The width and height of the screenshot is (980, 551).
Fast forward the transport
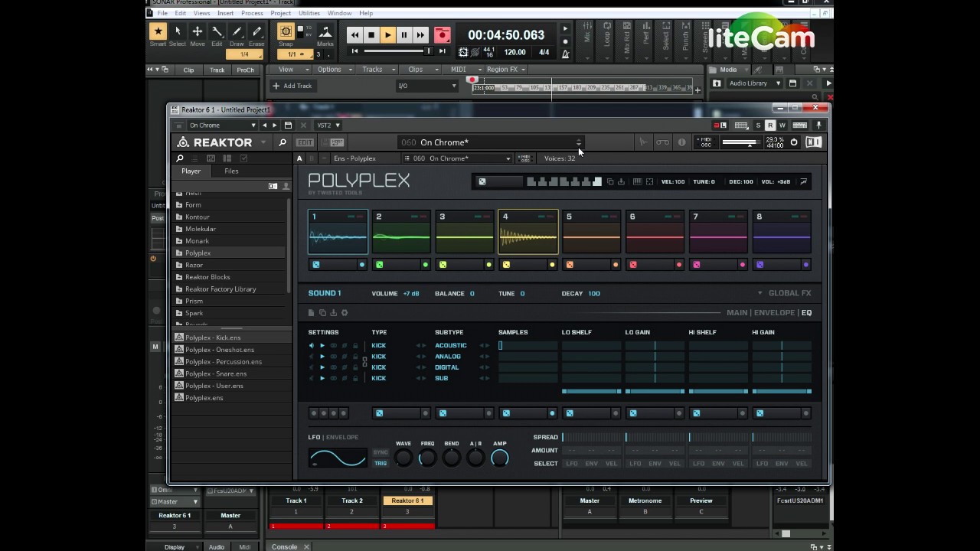coord(420,35)
